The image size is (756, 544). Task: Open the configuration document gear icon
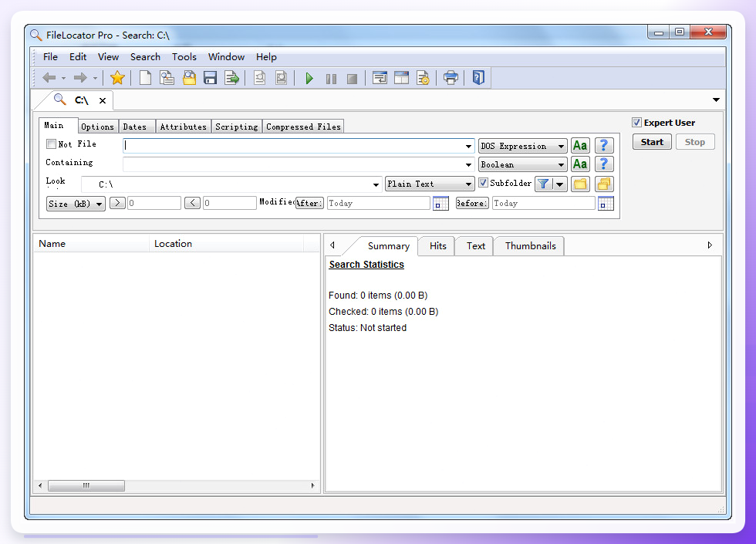(423, 78)
